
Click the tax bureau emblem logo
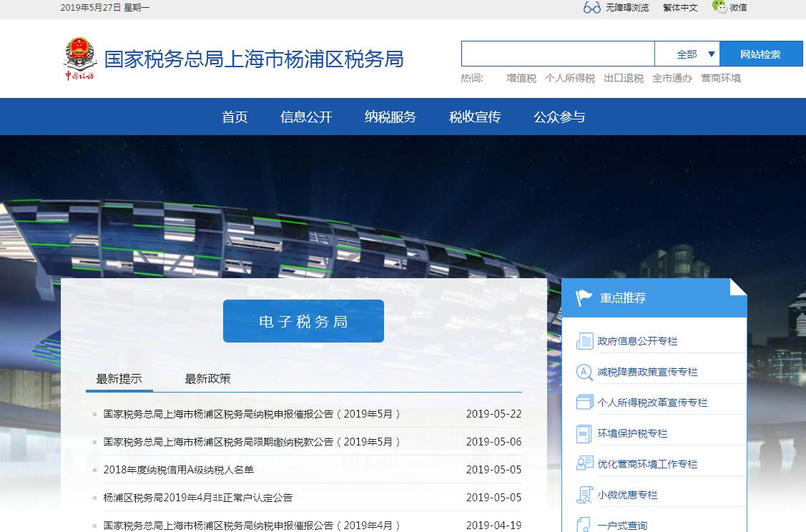click(x=79, y=58)
